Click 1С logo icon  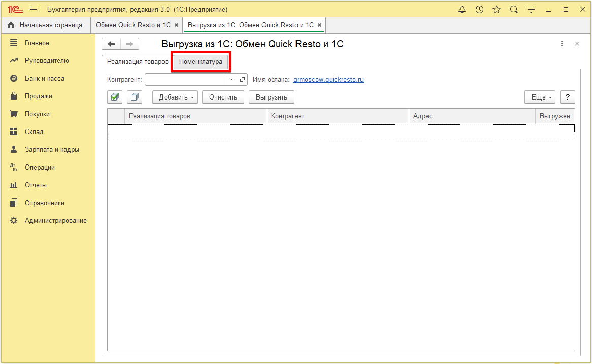[15, 10]
